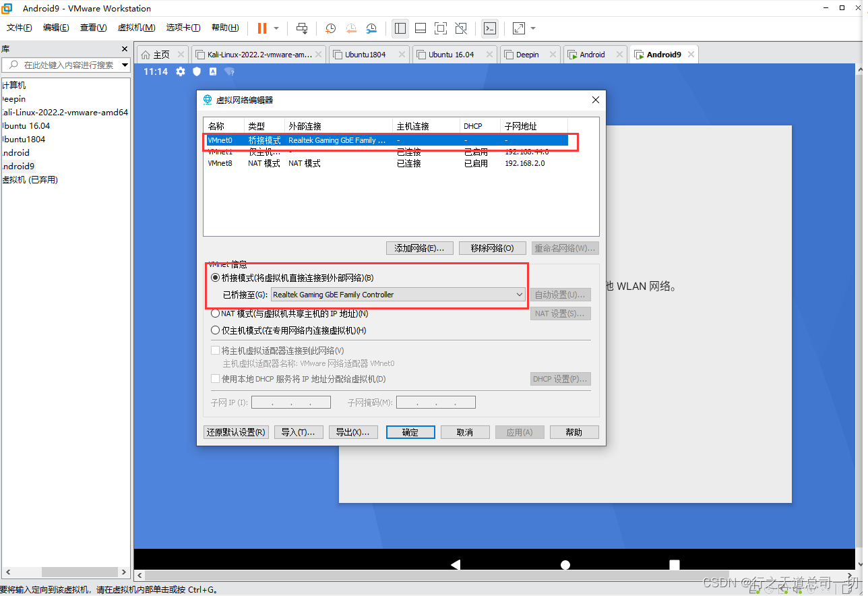
Task: Select Ubuntu1804 in the library list
Action: point(24,140)
